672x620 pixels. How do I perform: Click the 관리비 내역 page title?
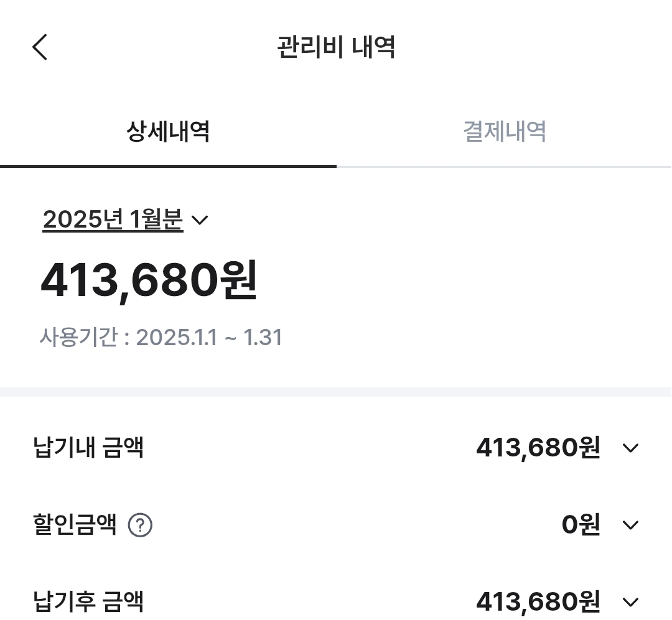click(x=336, y=47)
